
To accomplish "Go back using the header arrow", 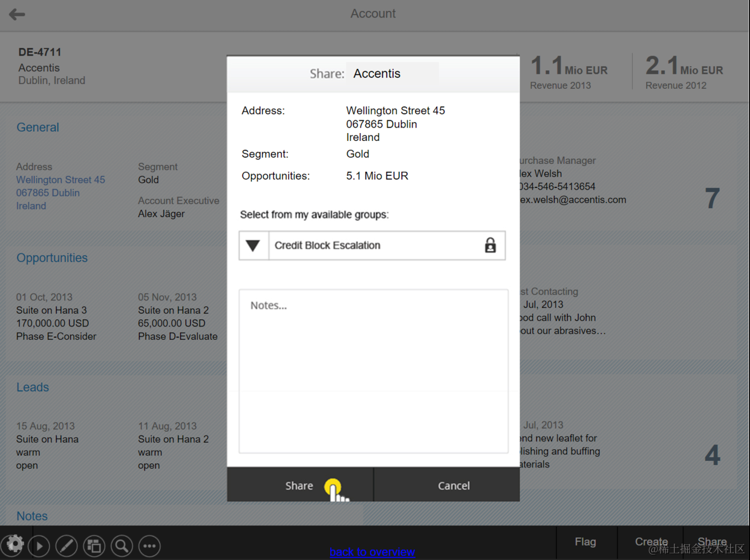I will (17, 14).
